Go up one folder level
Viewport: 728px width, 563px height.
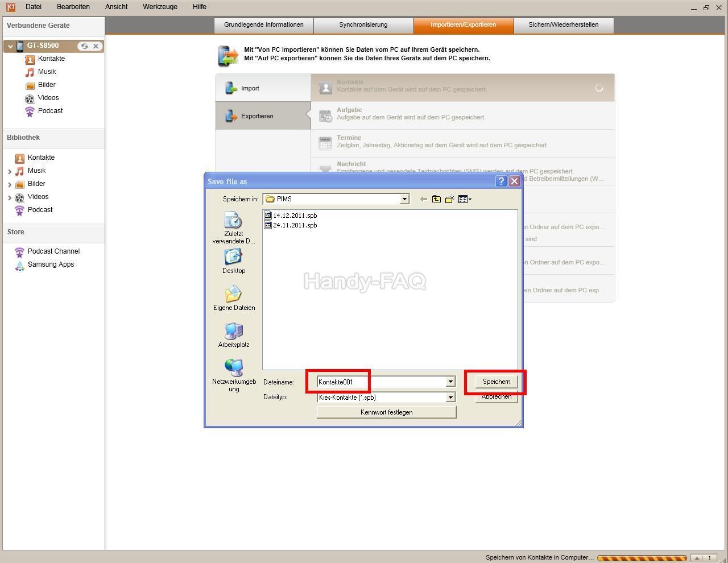tap(436, 199)
